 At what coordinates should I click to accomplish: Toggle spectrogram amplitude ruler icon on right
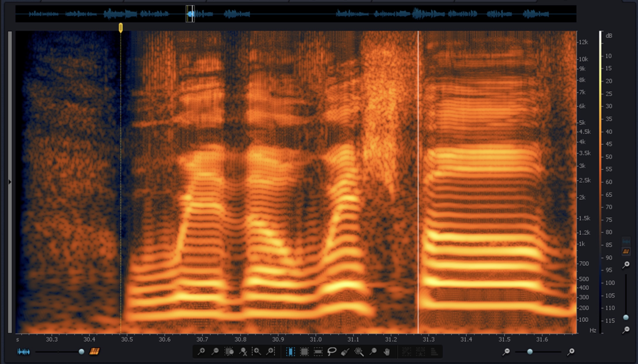click(626, 251)
